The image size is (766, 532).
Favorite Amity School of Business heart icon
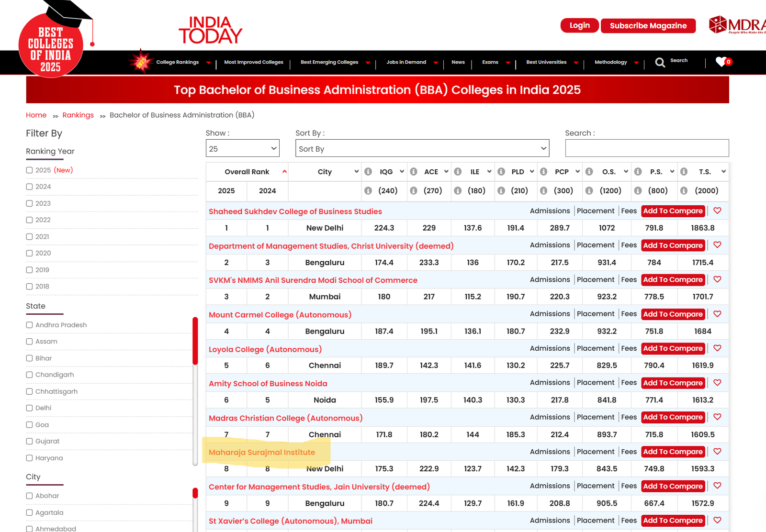[x=717, y=383]
